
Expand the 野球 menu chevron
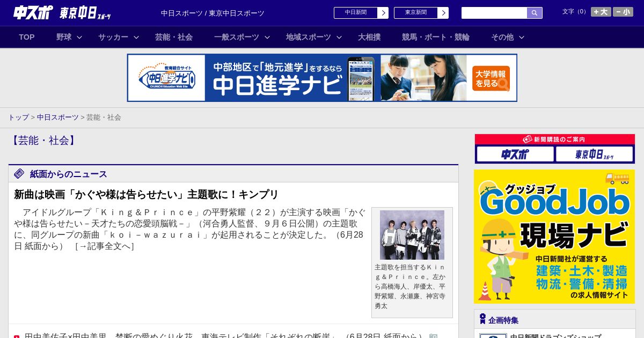click(x=79, y=38)
